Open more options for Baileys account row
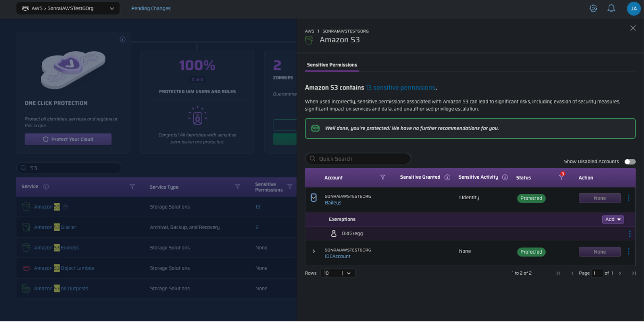644x322 pixels. point(628,198)
